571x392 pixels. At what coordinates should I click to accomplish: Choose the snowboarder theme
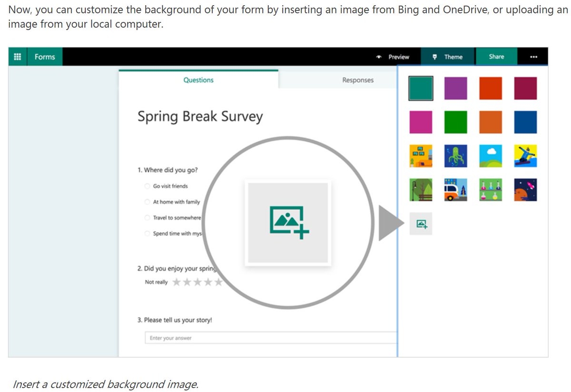(x=525, y=156)
